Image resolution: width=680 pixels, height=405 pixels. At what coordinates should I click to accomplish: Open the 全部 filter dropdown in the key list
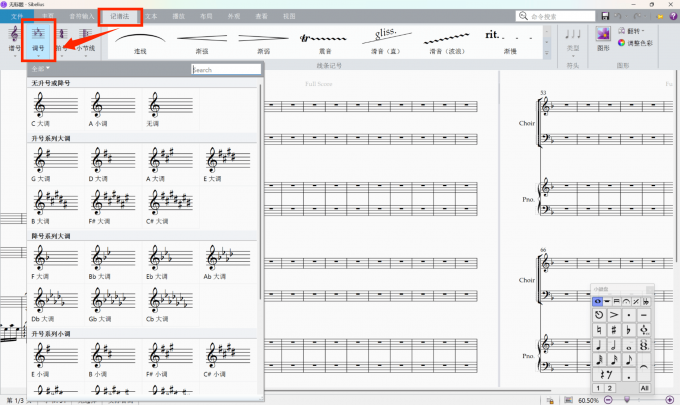tap(41, 69)
